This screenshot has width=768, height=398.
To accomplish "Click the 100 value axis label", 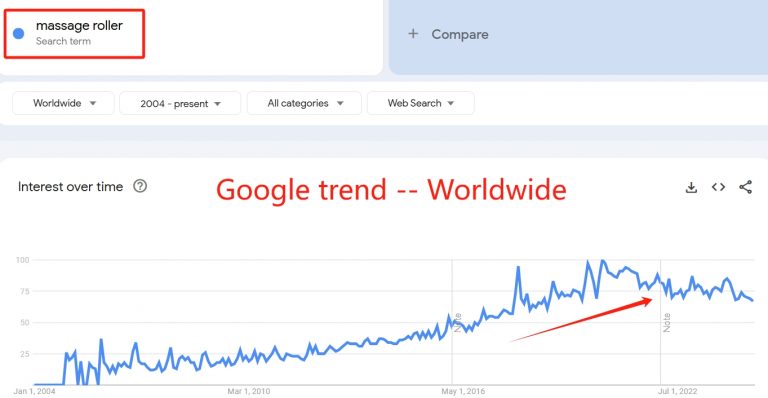I will coord(23,260).
